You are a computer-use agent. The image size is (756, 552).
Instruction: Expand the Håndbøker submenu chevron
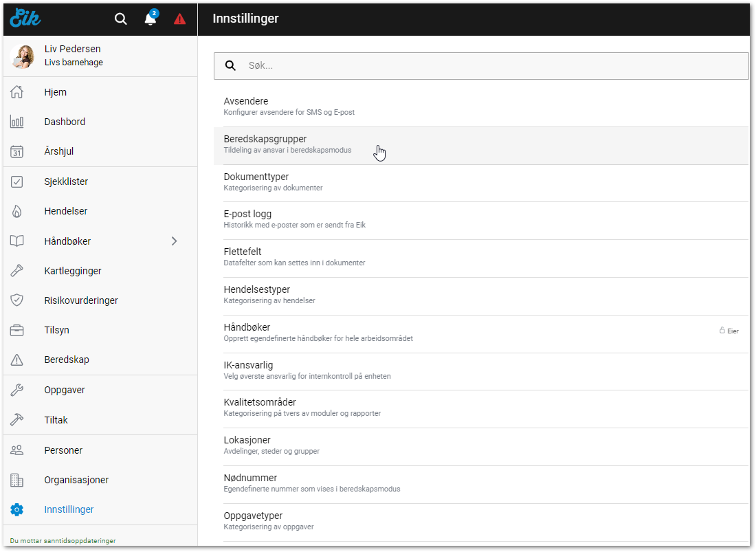click(174, 241)
